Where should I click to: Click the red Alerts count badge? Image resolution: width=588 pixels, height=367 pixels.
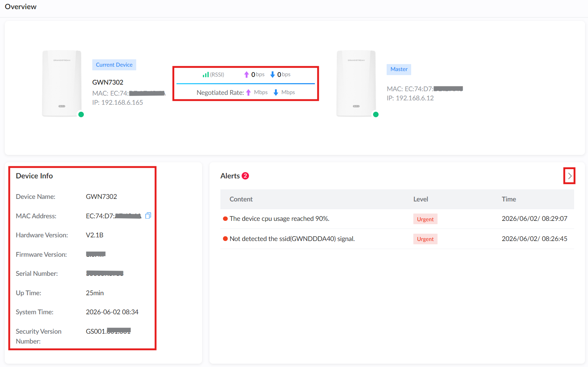click(245, 176)
